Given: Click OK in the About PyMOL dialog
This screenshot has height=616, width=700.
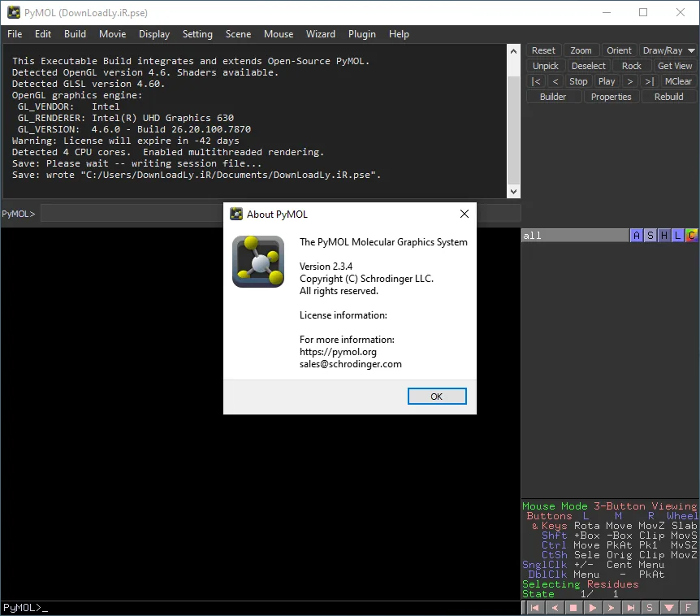Looking at the screenshot, I should pyautogui.click(x=437, y=397).
